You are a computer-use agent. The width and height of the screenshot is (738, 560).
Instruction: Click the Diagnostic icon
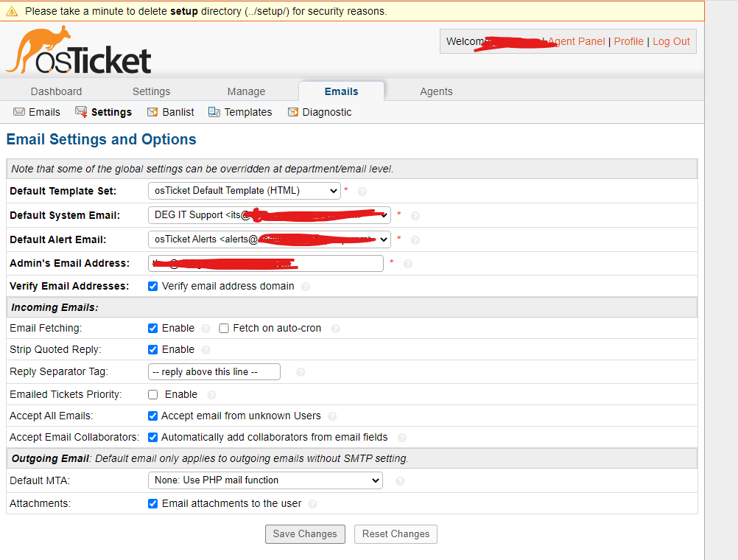292,112
